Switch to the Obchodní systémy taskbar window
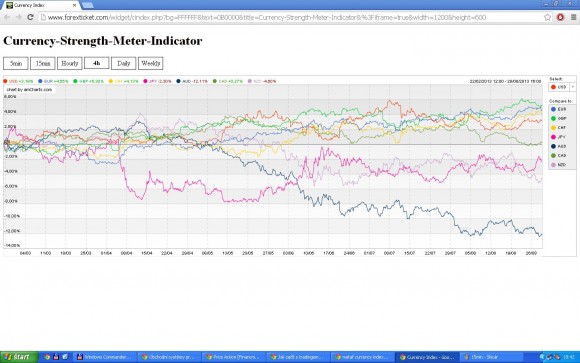 coord(169,357)
